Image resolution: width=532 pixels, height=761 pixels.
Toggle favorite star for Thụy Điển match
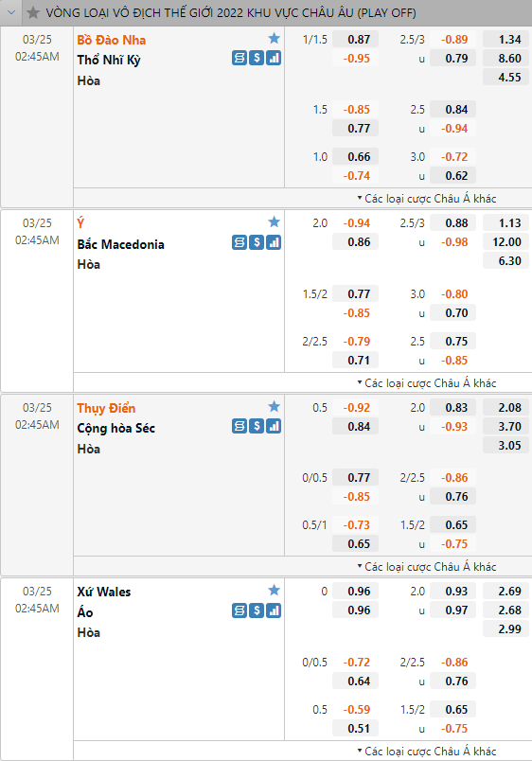coord(275,406)
